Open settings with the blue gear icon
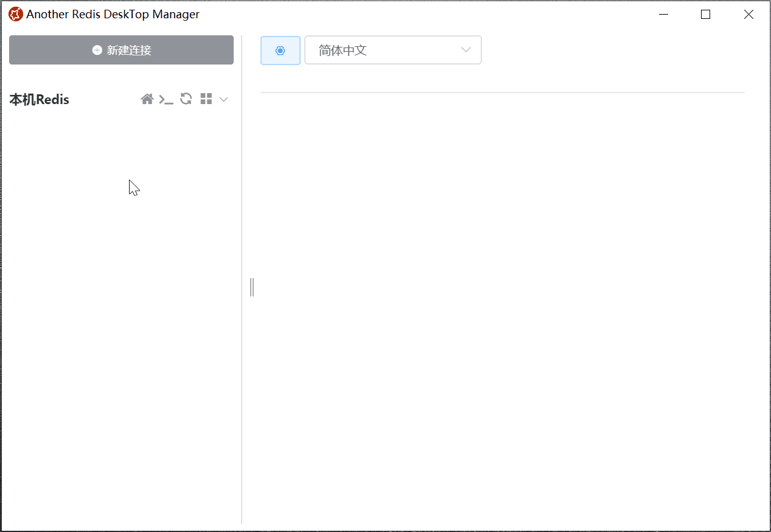Screen dimensions: 771x532 pos(280,51)
